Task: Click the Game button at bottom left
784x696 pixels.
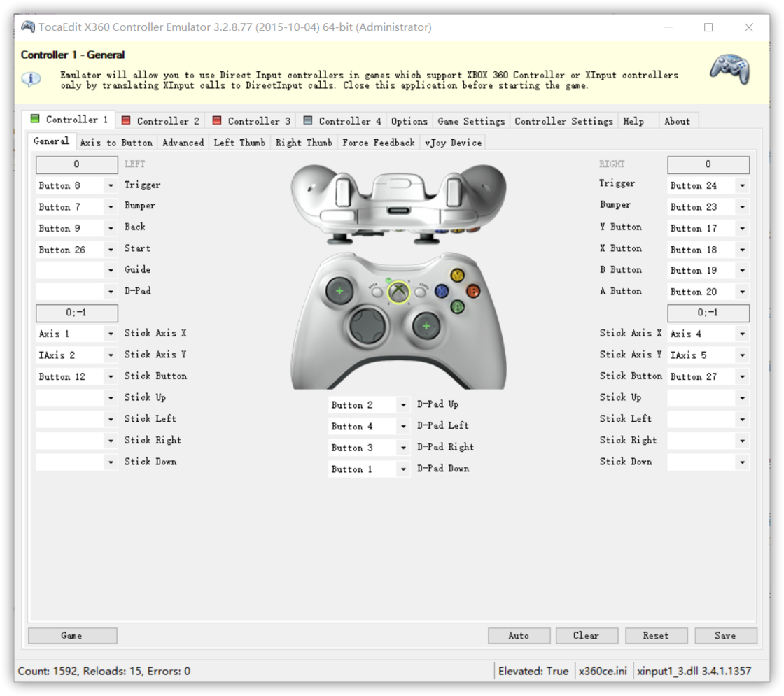Action: click(72, 636)
